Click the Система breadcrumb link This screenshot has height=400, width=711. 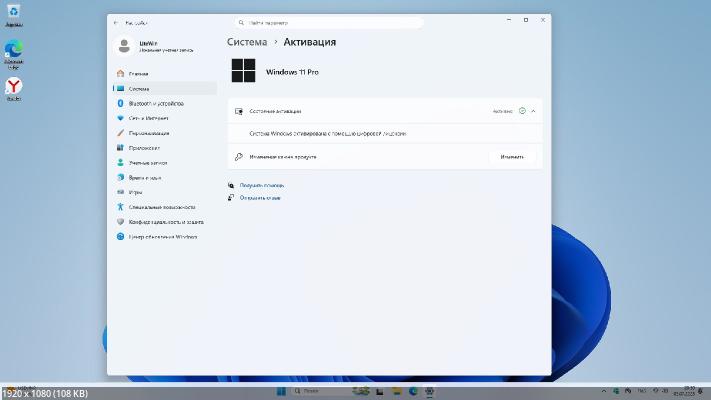click(x=247, y=42)
